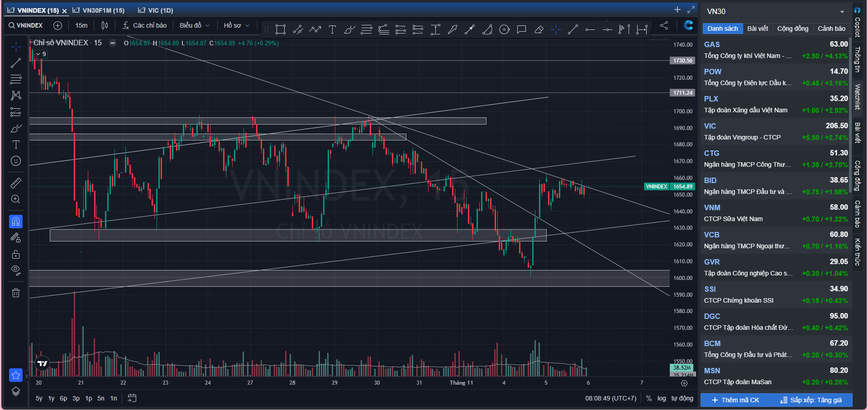Select the circle tool in floating toolbar
Image resolution: width=868 pixels, height=410 pixels.
tap(504, 29)
